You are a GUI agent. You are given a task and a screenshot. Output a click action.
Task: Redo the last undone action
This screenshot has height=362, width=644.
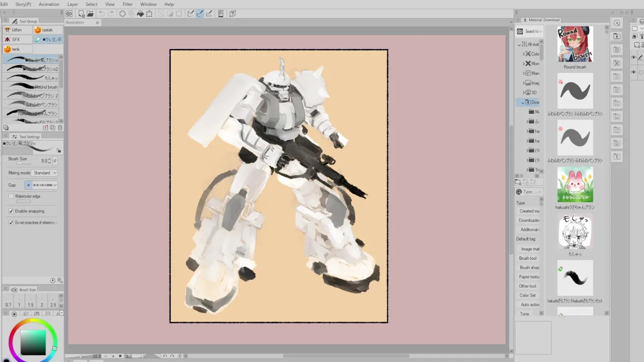click(111, 14)
